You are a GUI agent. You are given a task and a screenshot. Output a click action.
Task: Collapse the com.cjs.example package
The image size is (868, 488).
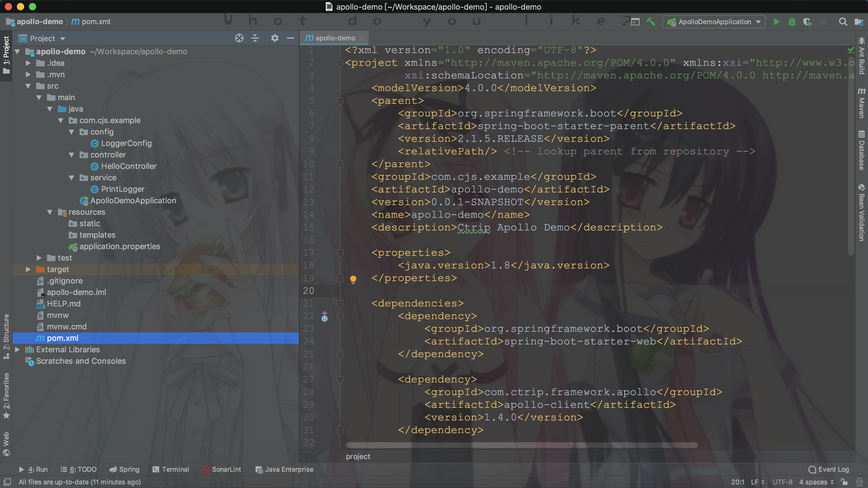(x=61, y=121)
